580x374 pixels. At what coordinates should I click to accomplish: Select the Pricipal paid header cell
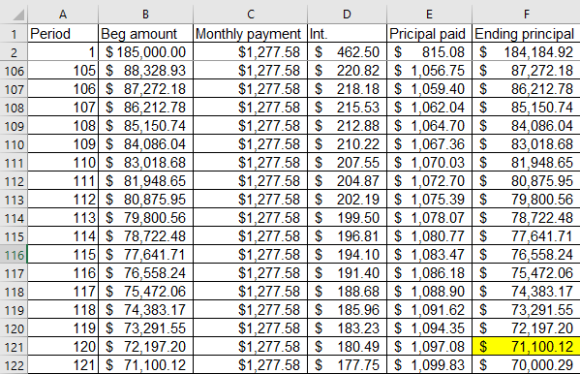[x=429, y=34]
